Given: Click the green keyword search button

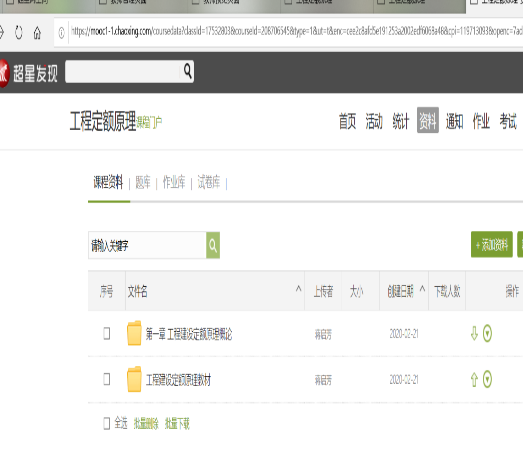Looking at the screenshot, I should (x=213, y=245).
